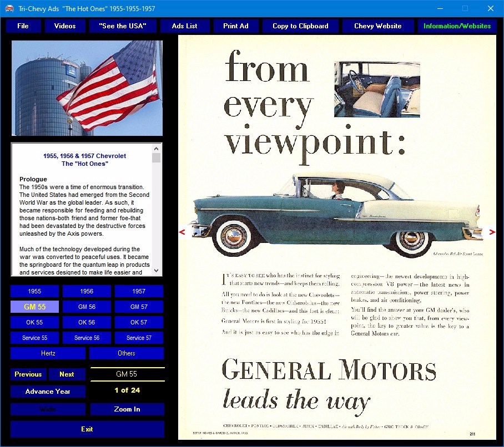Select the GM 57 category

point(139,307)
